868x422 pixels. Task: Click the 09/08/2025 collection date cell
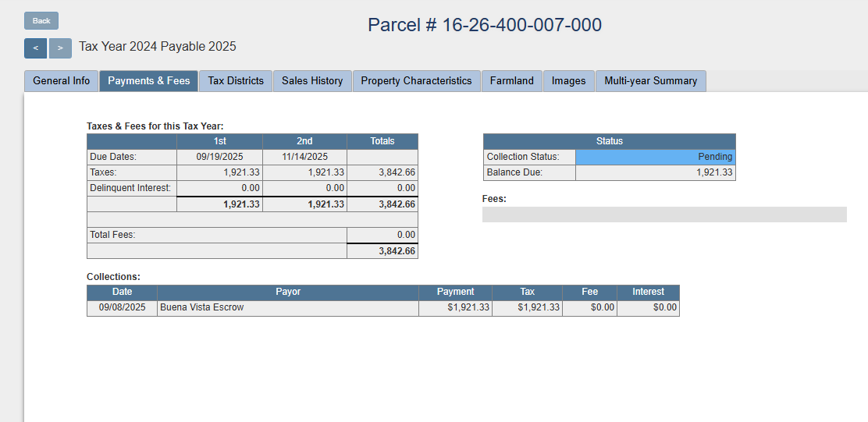122,308
